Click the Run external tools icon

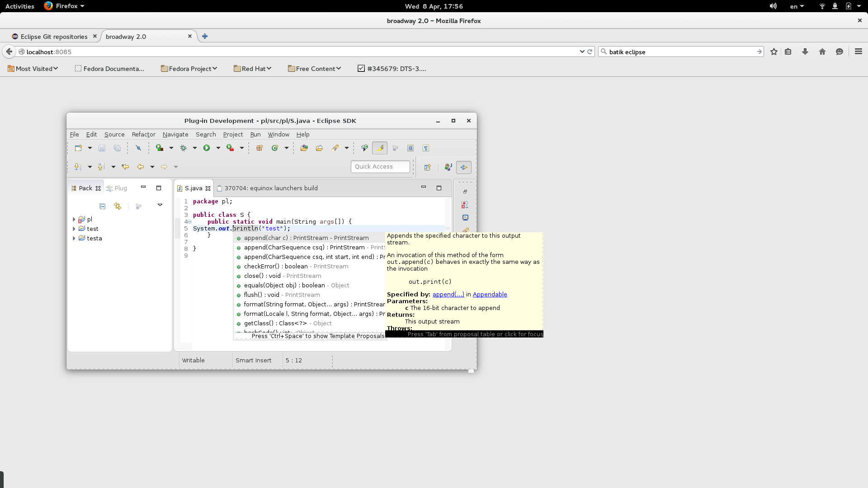click(x=230, y=148)
